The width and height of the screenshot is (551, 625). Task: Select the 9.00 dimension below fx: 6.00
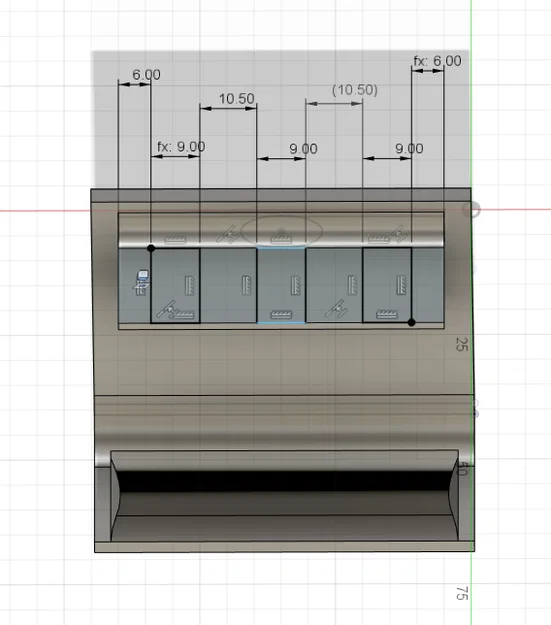pos(409,149)
